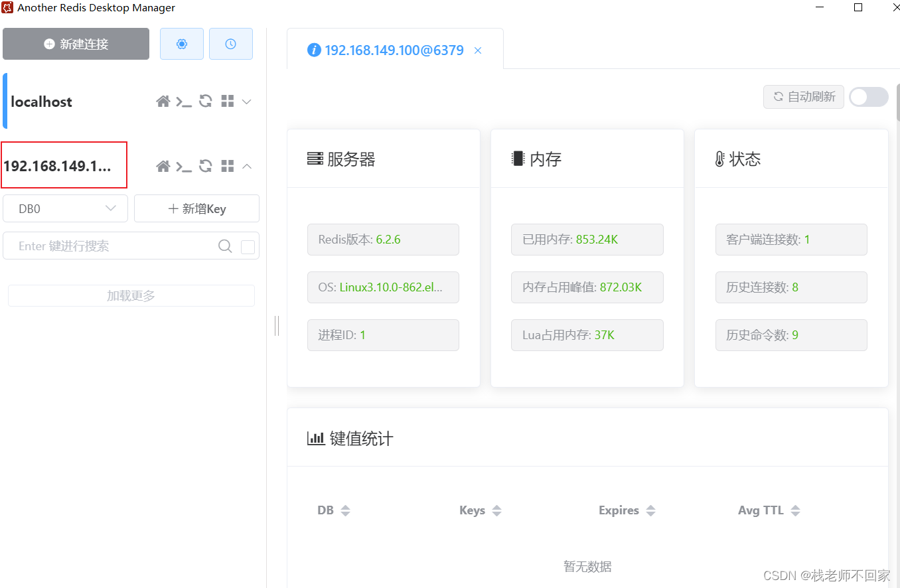Open the command log clock button

[230, 44]
